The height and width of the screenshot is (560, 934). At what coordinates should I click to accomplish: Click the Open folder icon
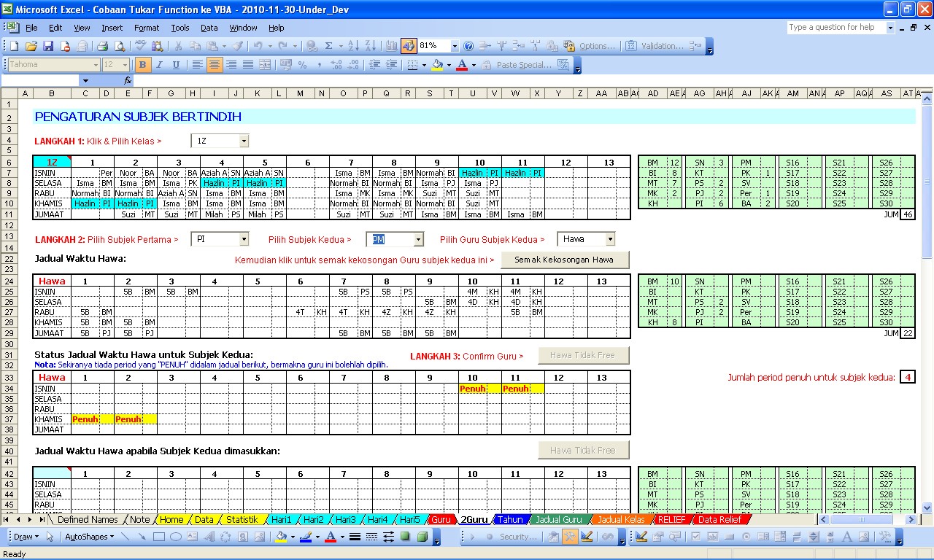pos(31,46)
